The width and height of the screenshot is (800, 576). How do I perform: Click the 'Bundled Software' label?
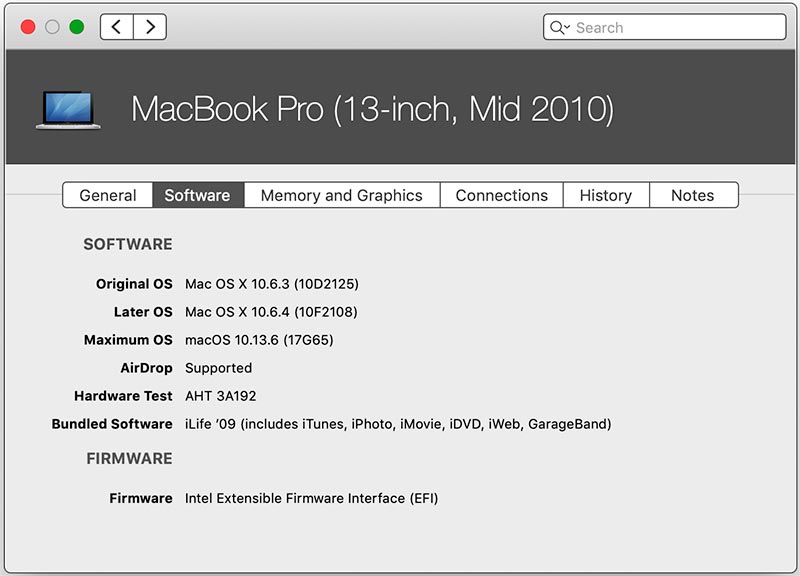(112, 424)
